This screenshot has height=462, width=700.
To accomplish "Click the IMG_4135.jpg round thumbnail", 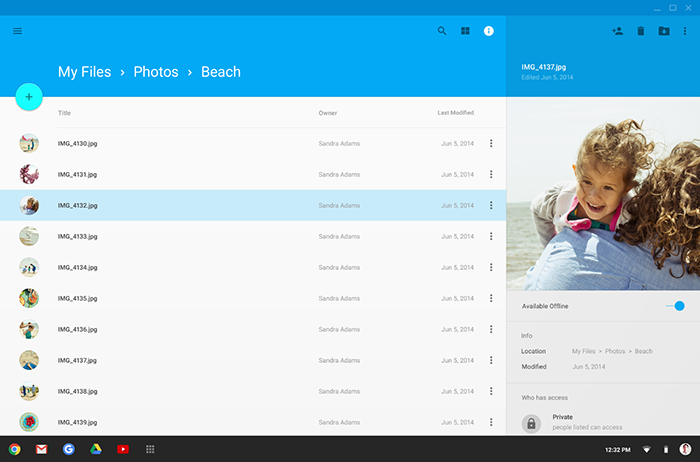I will point(29,298).
